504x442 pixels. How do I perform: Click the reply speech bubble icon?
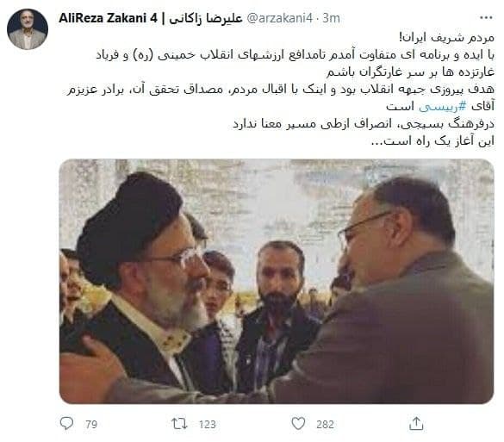(x=66, y=423)
